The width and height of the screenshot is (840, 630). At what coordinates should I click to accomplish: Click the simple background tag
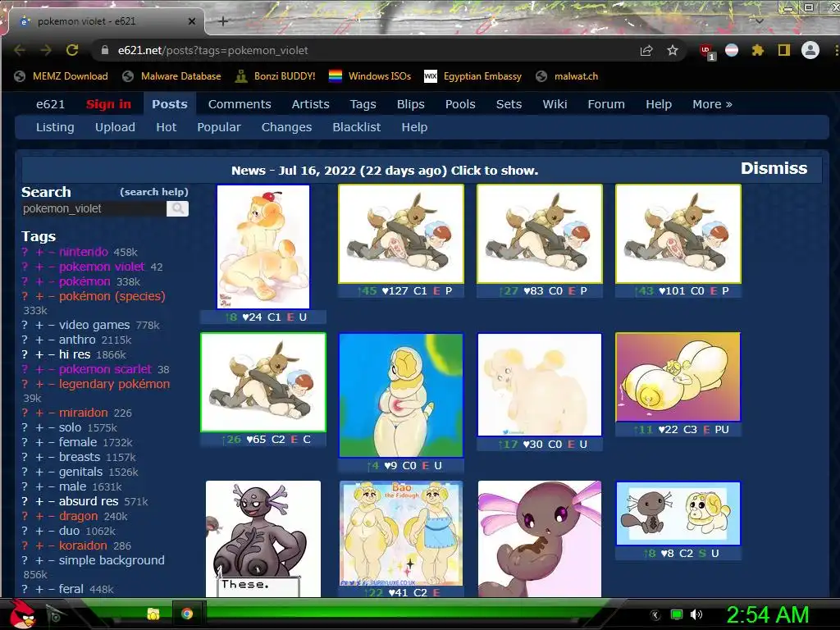pyautogui.click(x=112, y=560)
